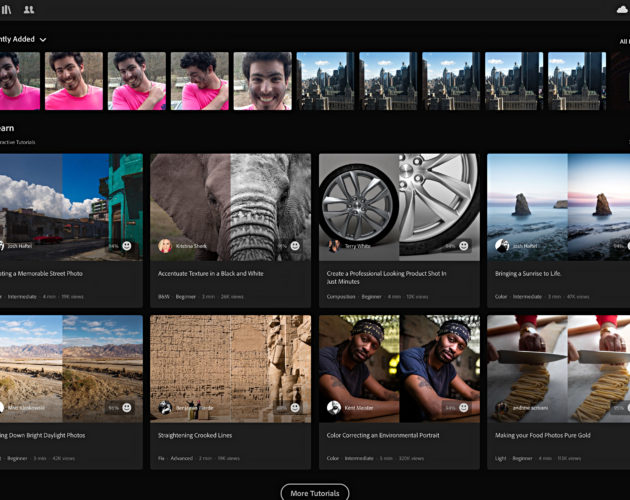Image resolution: width=630 pixels, height=500 pixels.
Task: Open the man looking down photo
Action: coord(200,81)
